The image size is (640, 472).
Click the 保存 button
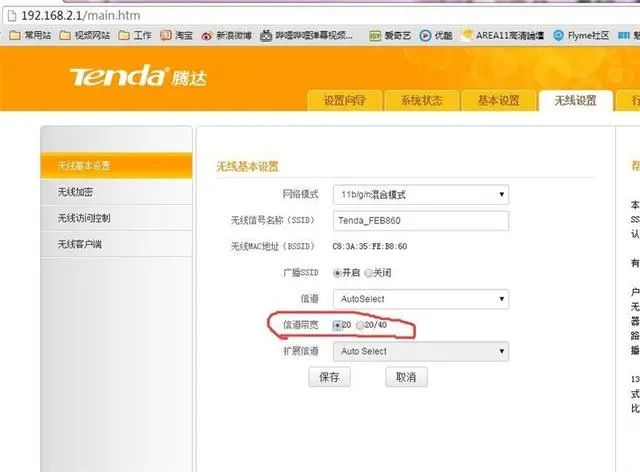point(329,377)
